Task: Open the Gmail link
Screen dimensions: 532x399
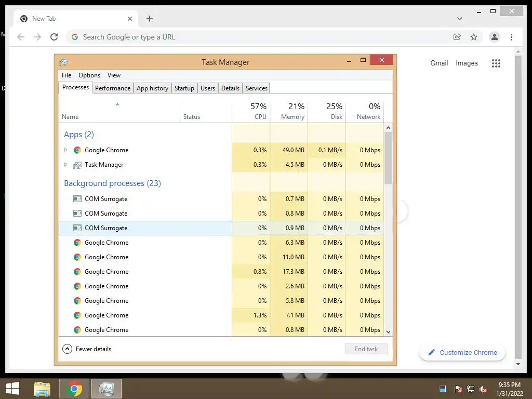Action: point(439,63)
